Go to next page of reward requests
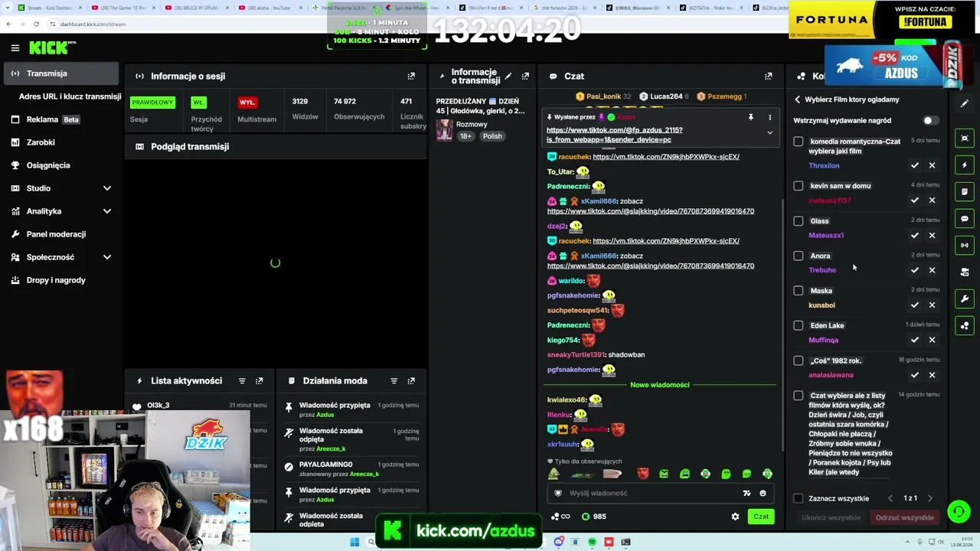This screenshot has height=551, width=980. tap(929, 499)
